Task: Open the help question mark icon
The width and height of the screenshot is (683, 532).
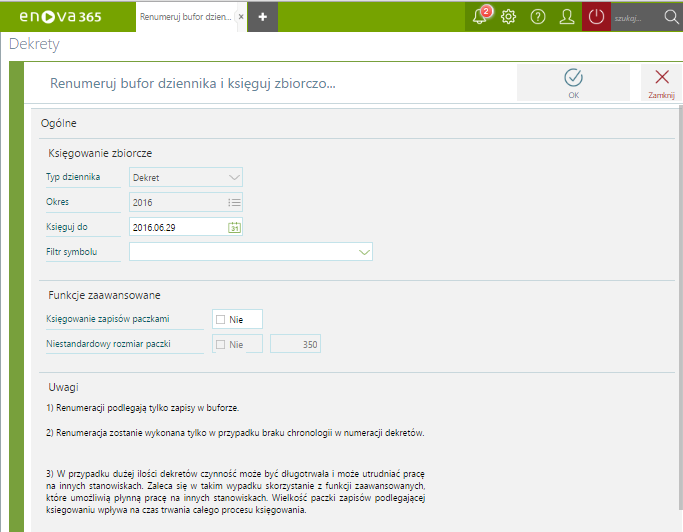Action: 538,17
